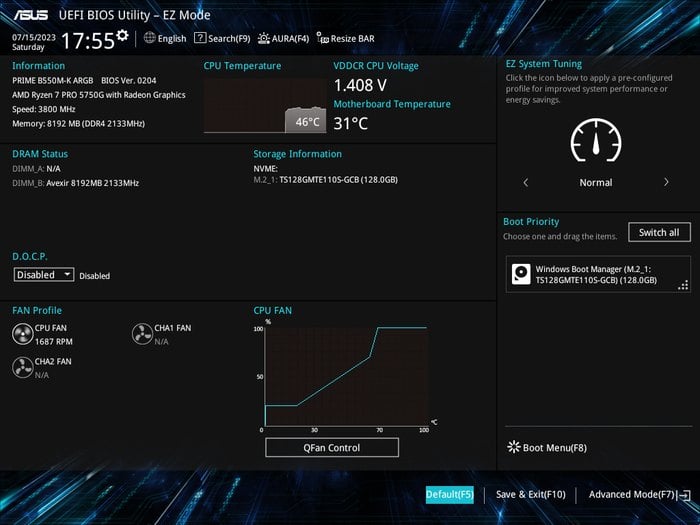This screenshot has width=700, height=525.
Task: Click the CPU FAN fan icon
Action: (x=22, y=334)
